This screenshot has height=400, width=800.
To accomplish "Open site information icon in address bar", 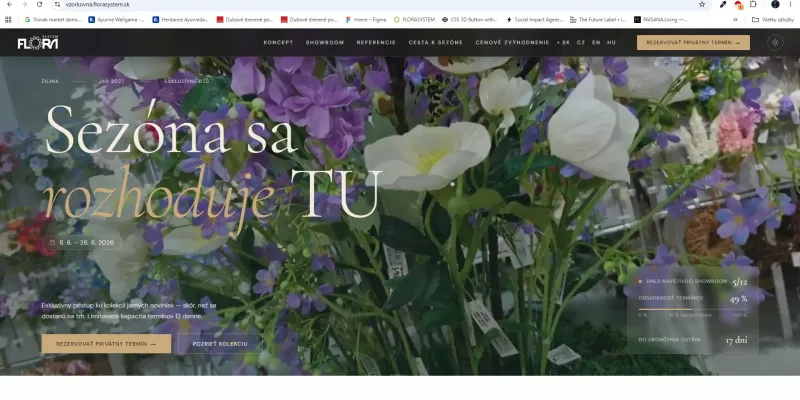I will (x=58, y=5).
